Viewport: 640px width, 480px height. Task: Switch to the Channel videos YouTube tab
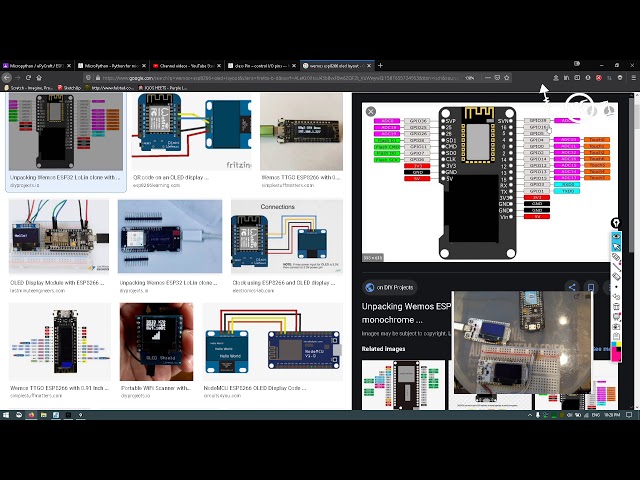(186, 66)
